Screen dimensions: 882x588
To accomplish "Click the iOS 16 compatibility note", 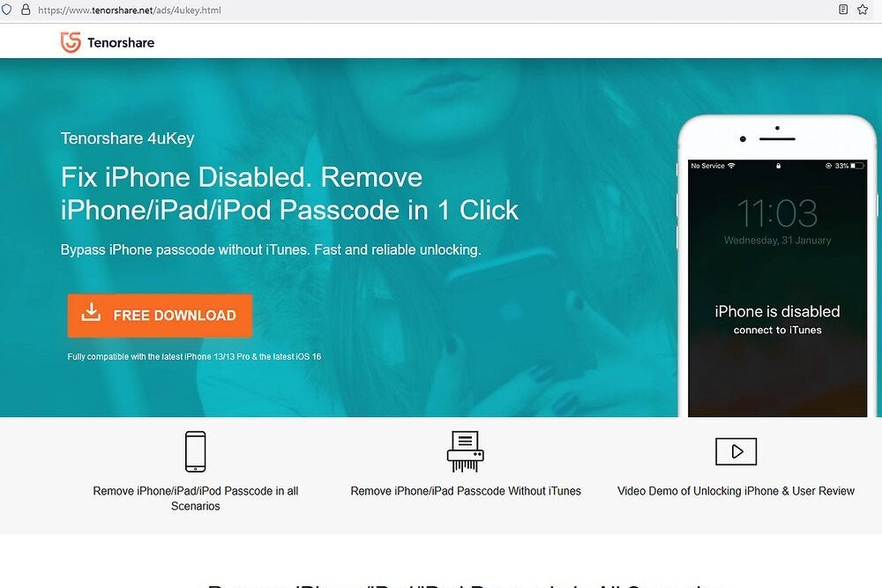I will tap(194, 356).
